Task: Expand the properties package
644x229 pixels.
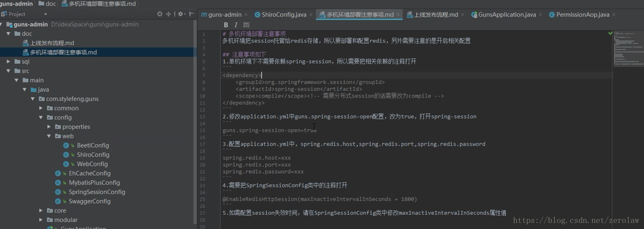Action: coord(49,127)
